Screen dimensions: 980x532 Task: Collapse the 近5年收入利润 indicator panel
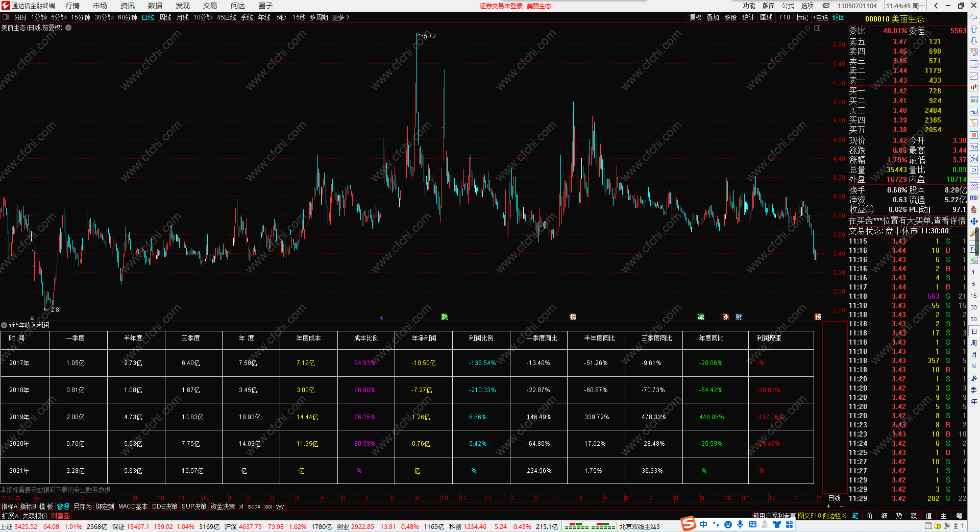point(4,325)
